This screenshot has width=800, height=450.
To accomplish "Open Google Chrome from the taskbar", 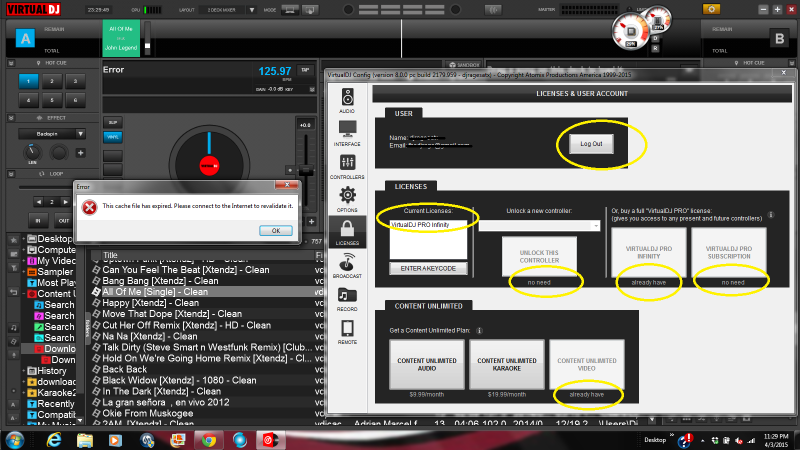I will pyautogui.click(x=208, y=440).
